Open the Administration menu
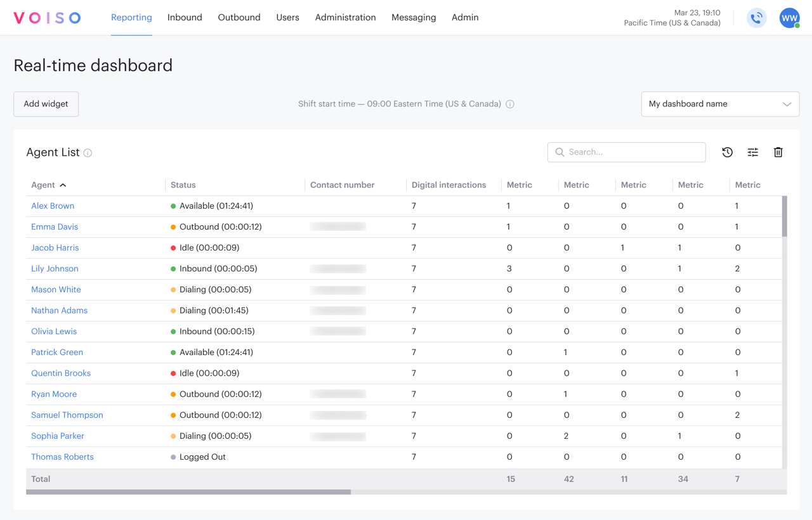The image size is (812, 520). (345, 17)
